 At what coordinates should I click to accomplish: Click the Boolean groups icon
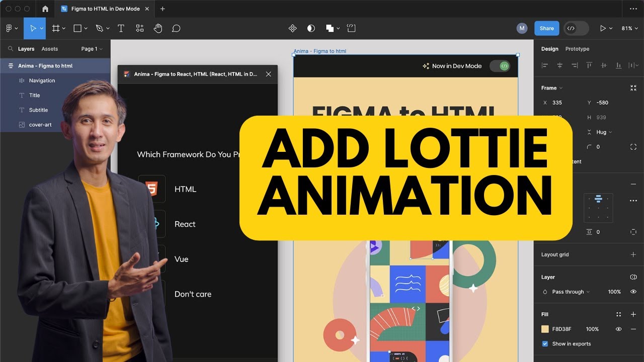(x=330, y=29)
